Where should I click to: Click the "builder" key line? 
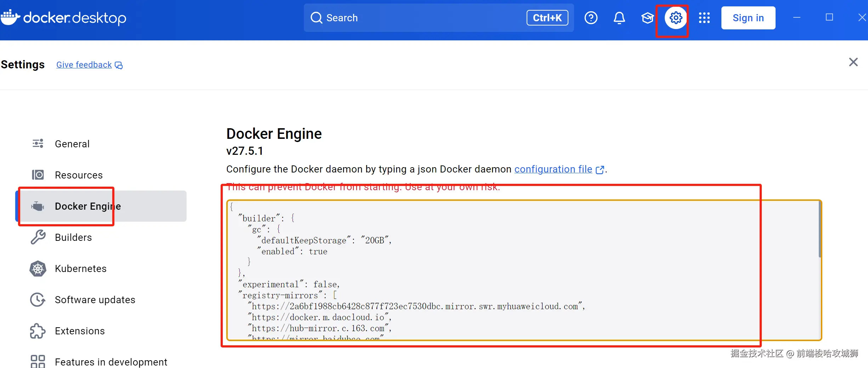click(x=266, y=219)
